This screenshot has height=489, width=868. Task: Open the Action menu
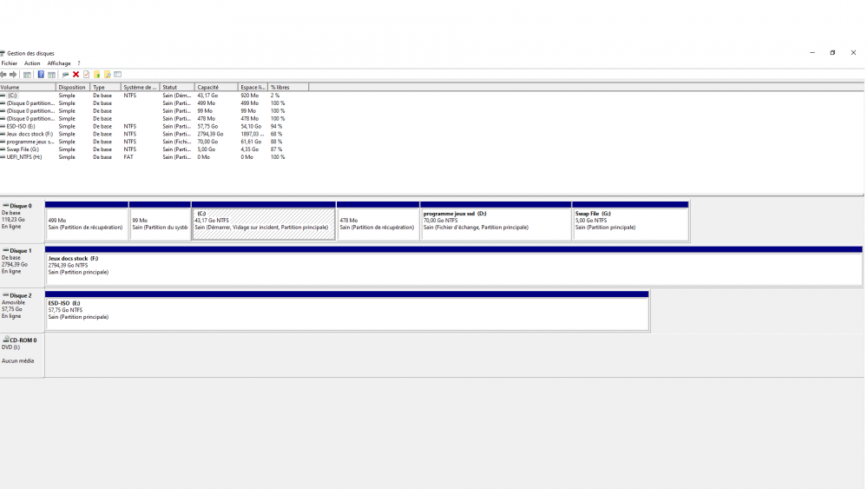point(32,63)
